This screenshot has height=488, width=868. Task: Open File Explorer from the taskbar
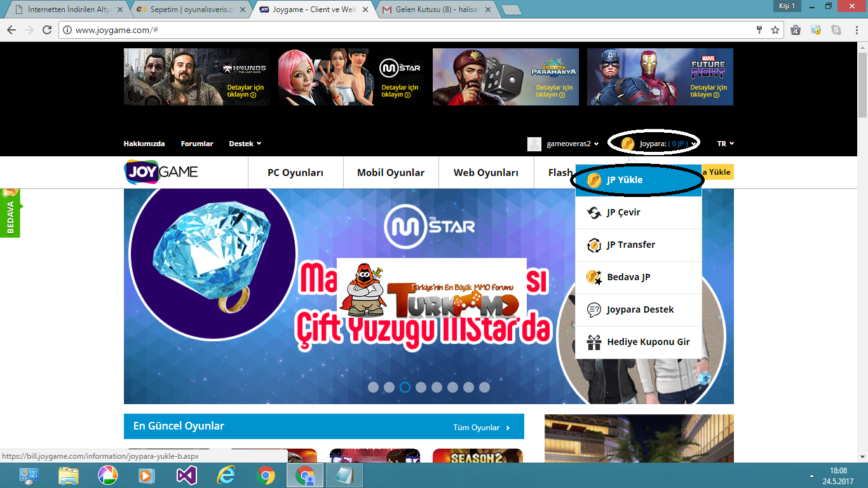(69, 475)
